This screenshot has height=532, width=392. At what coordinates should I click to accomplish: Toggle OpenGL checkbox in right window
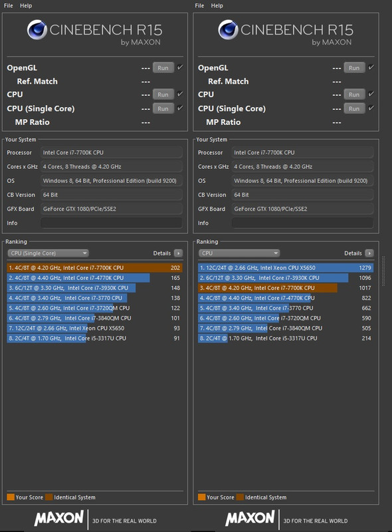[371, 67]
